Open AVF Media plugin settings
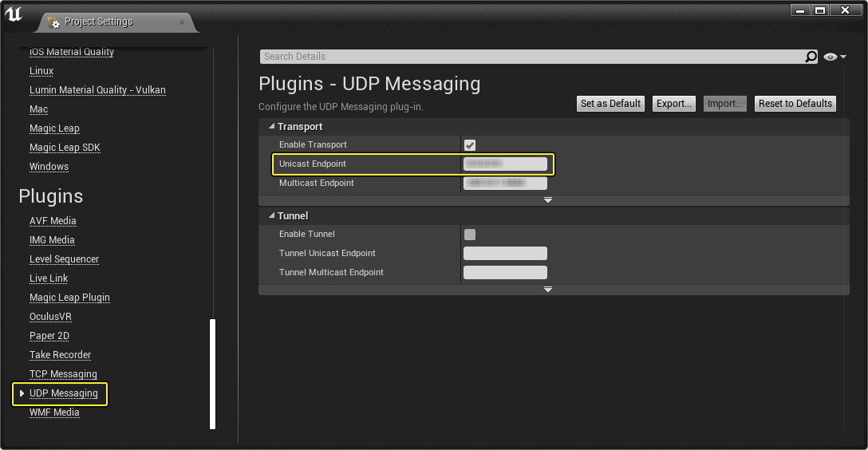This screenshot has height=450, width=868. (53, 221)
